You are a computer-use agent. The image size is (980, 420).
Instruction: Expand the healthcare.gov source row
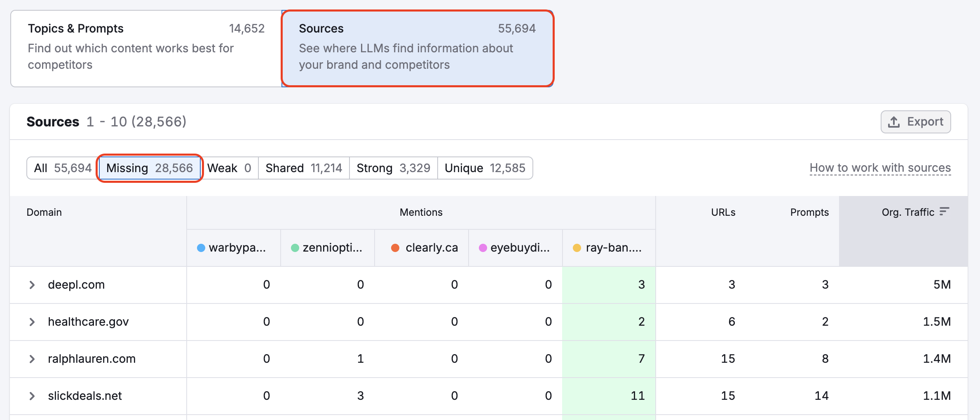33,322
